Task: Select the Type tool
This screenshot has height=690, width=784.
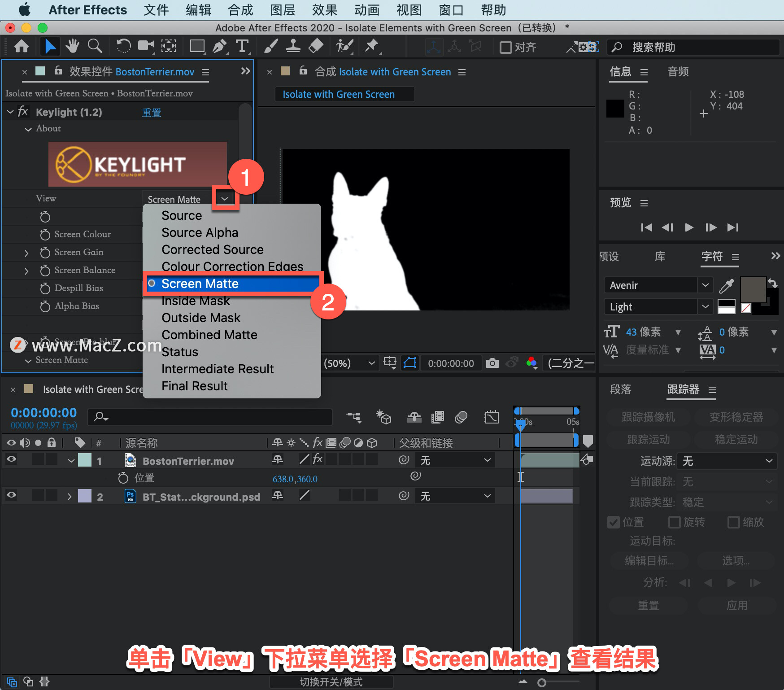Action: [x=242, y=46]
